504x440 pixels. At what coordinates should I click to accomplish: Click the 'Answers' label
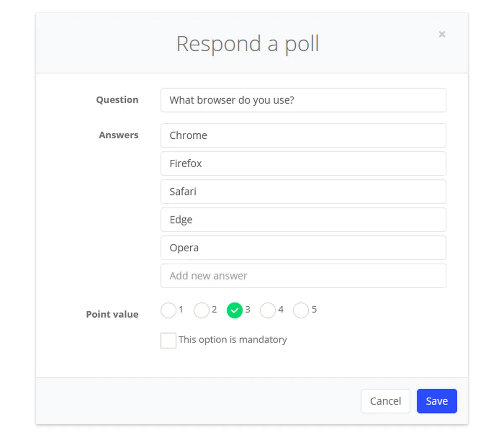coord(118,135)
